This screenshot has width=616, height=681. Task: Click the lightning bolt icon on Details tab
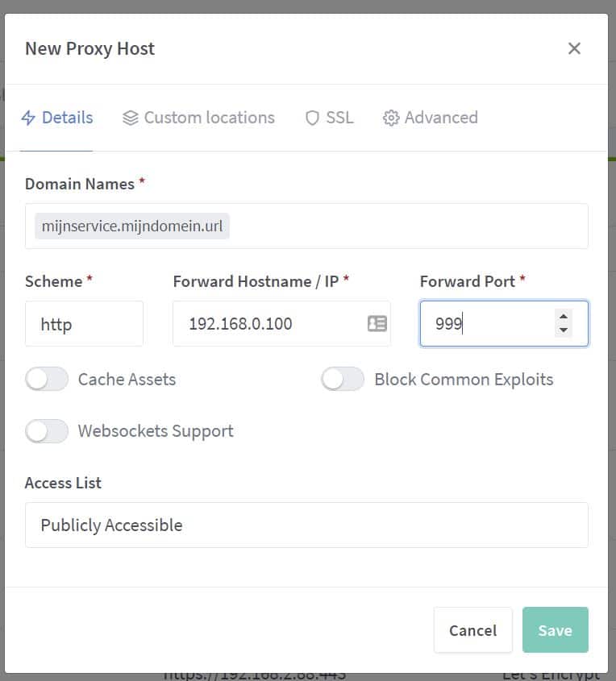[28, 118]
